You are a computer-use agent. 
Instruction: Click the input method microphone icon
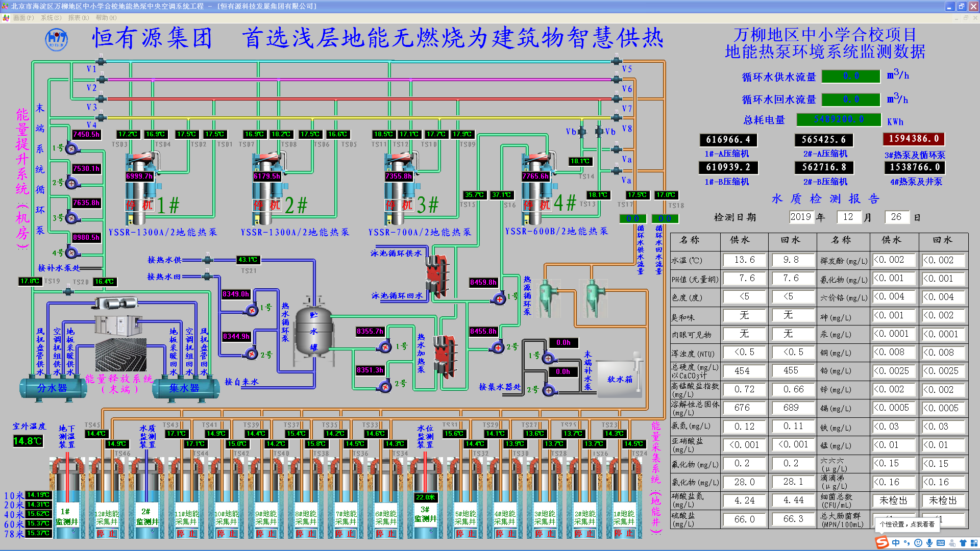click(x=929, y=543)
